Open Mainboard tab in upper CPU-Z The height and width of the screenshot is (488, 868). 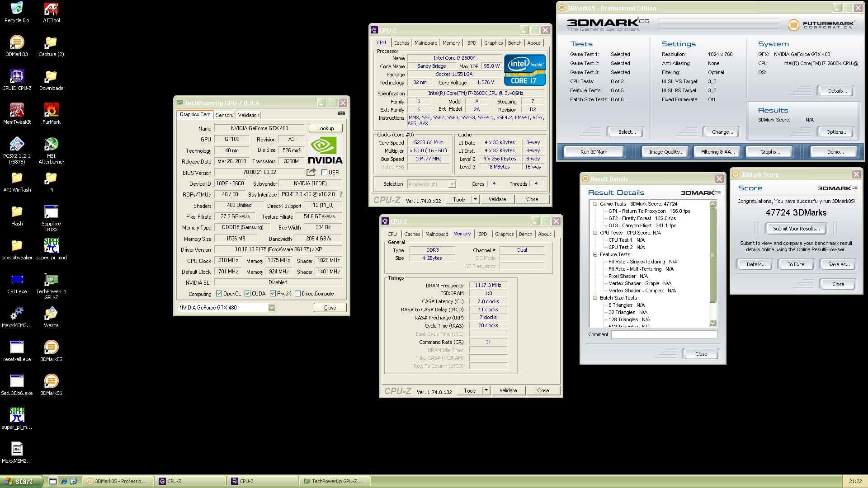click(426, 43)
